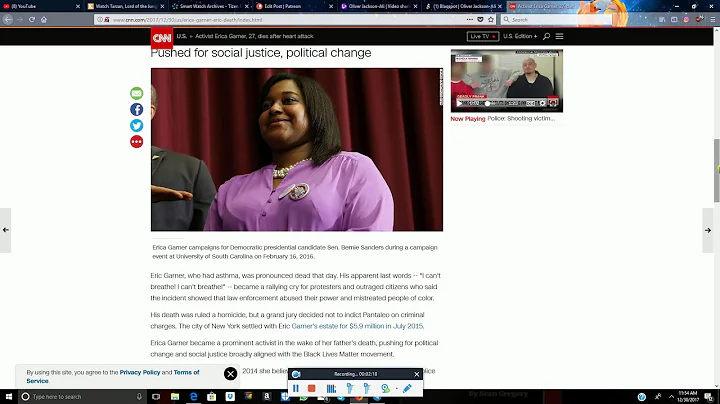720x404 pixels.
Task: Click the 'Police: Shooting victim' video thumbnail
Action: click(506, 81)
